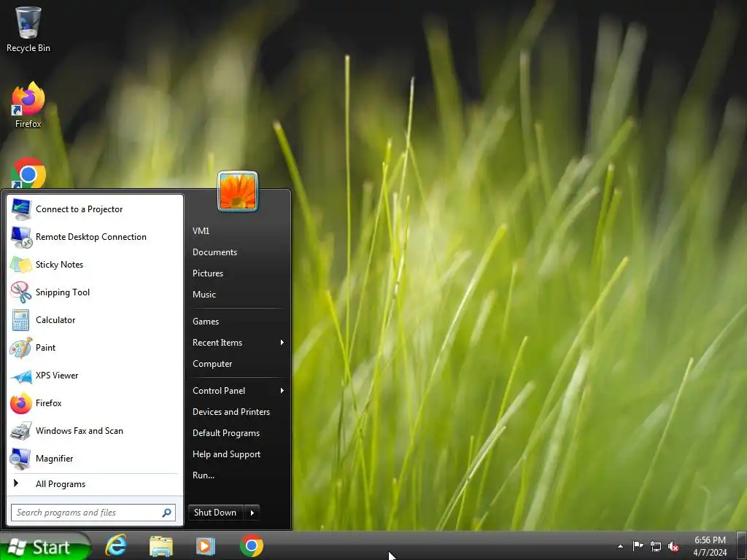The image size is (747, 560).
Task: Open Computer from Start menu
Action: [x=212, y=364]
